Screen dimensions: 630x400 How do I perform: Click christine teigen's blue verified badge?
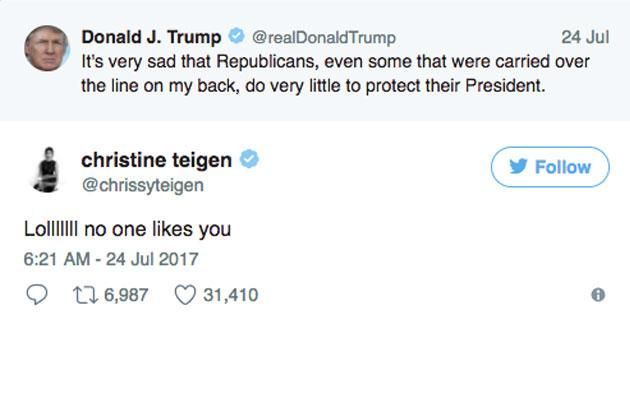click(250, 160)
